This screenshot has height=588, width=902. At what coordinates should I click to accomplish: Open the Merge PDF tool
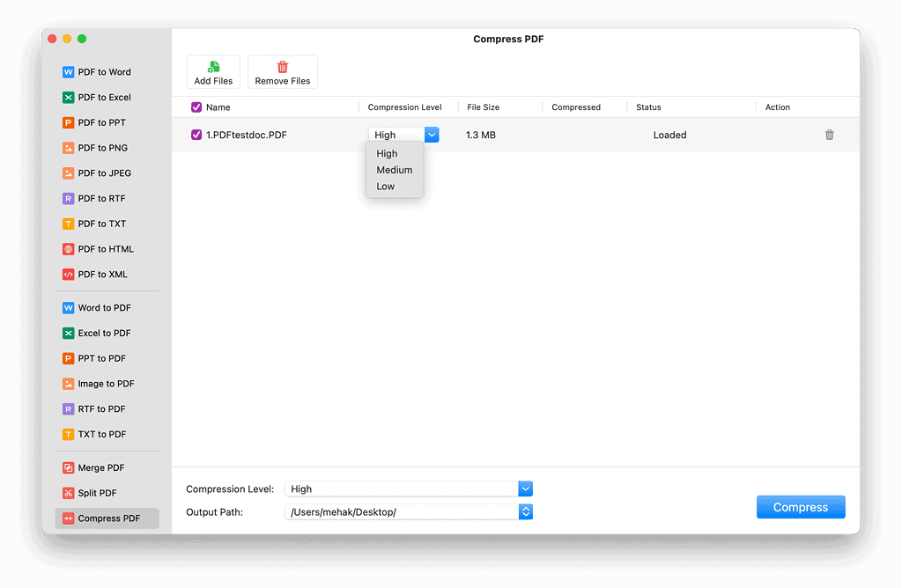(100, 468)
